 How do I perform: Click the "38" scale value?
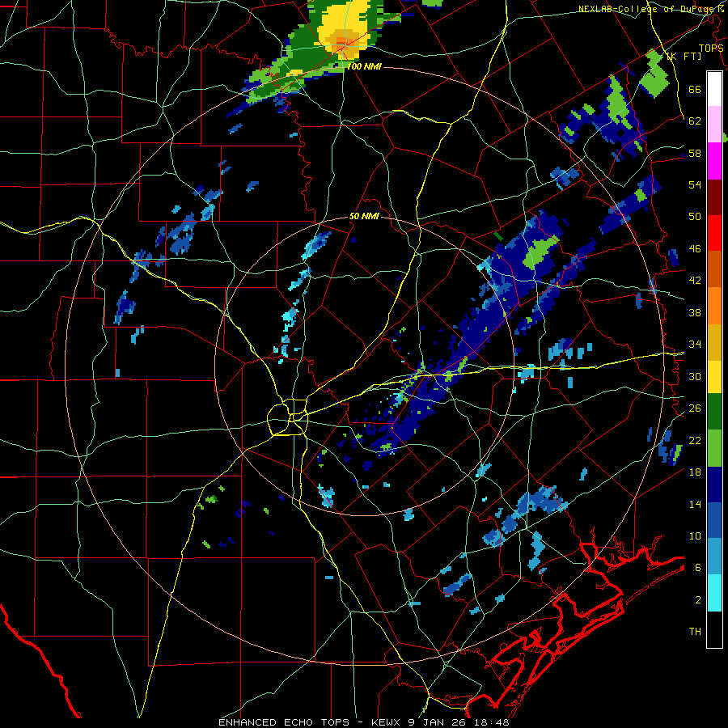point(695,313)
